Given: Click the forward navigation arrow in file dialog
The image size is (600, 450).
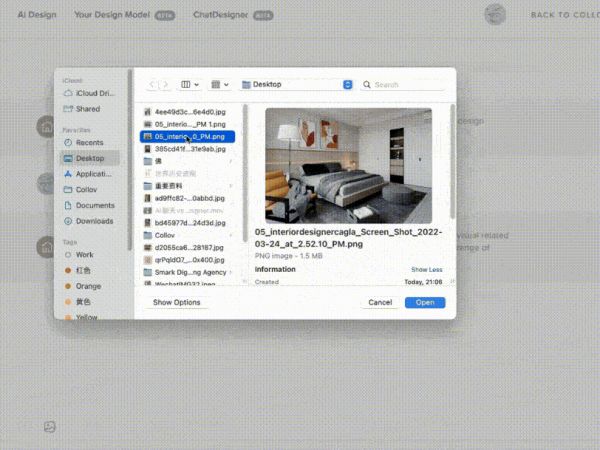Looking at the screenshot, I should 166,85.
